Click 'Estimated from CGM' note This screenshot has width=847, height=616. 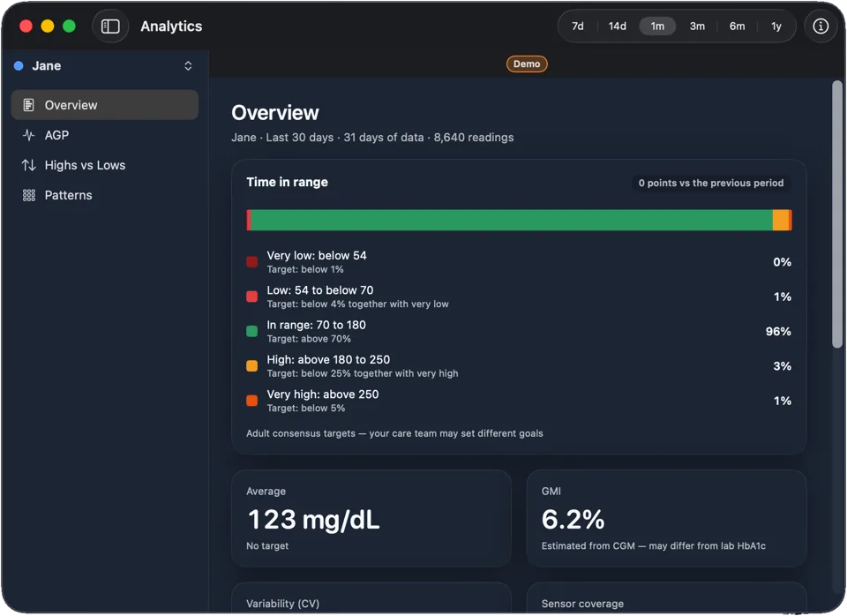pos(653,545)
